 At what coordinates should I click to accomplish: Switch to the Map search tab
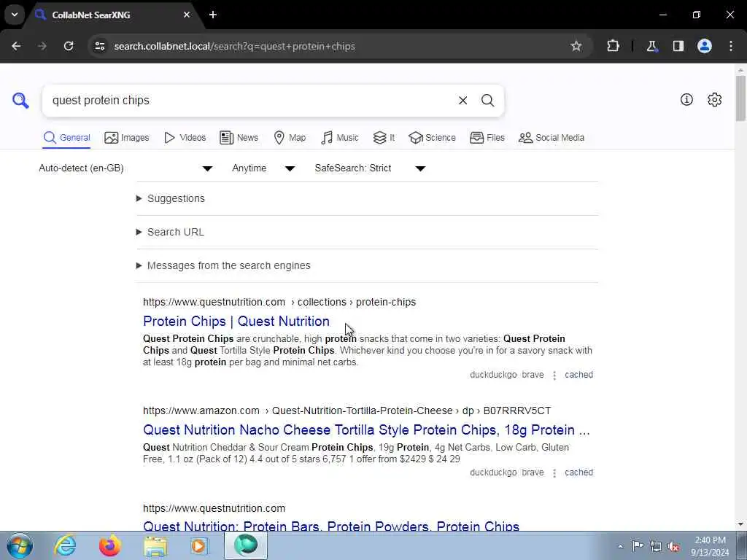pyautogui.click(x=290, y=138)
